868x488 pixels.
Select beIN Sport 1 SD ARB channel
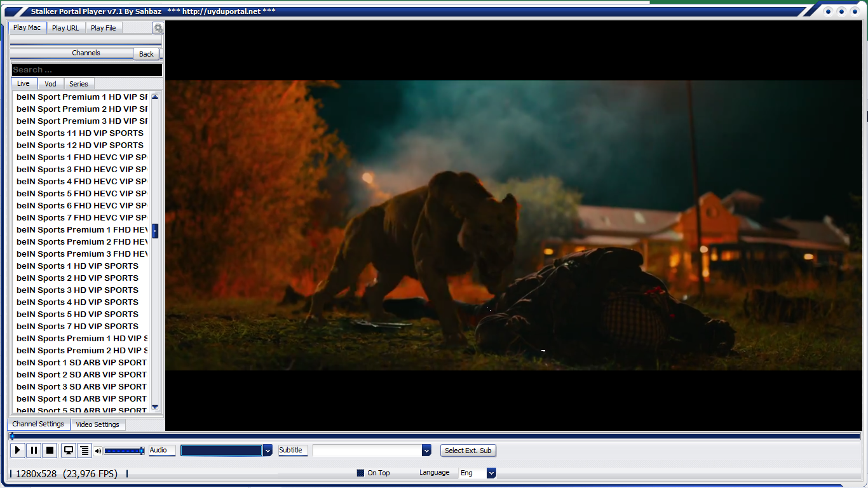(x=82, y=363)
